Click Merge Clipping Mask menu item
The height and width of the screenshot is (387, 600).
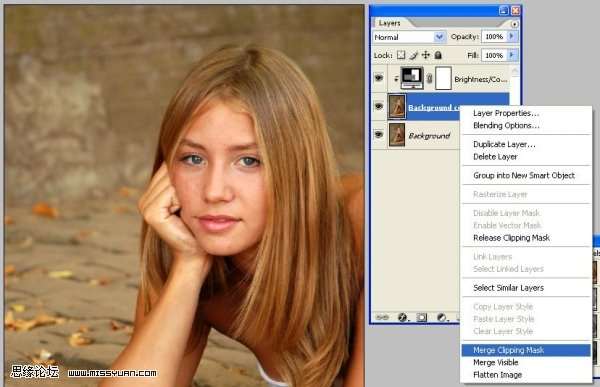click(x=526, y=350)
